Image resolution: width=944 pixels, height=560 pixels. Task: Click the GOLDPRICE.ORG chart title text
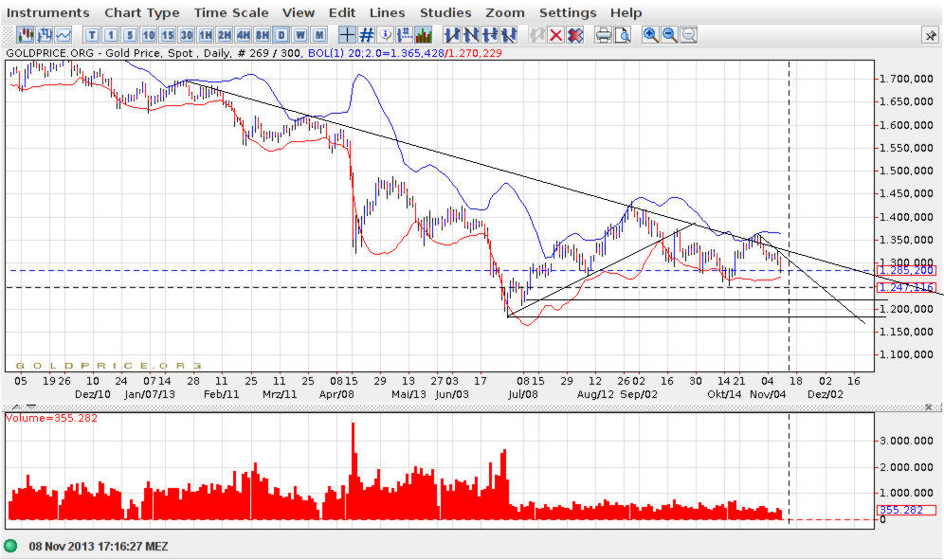click(50, 53)
